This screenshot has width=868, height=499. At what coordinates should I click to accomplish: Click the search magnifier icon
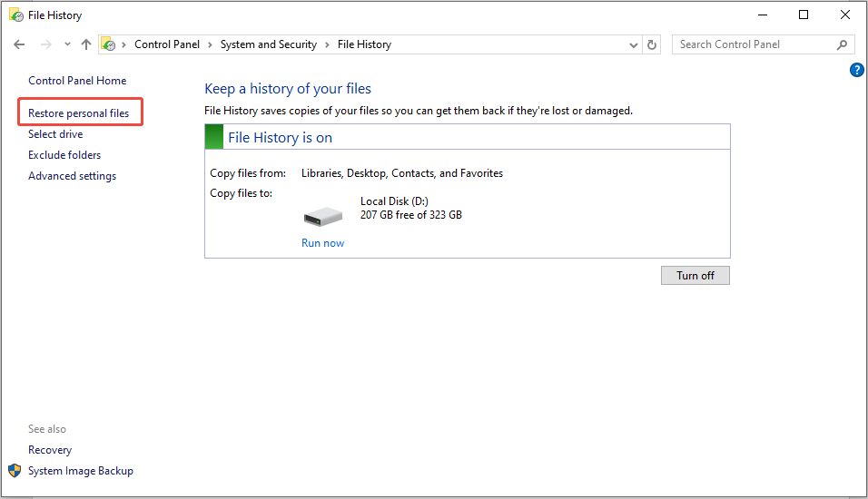843,44
